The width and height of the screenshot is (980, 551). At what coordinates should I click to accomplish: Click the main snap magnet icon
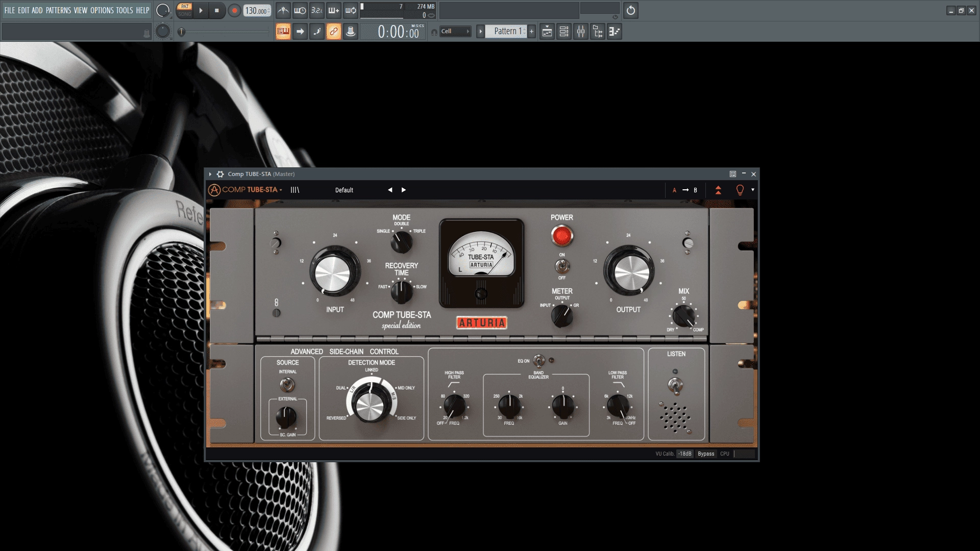click(x=434, y=32)
